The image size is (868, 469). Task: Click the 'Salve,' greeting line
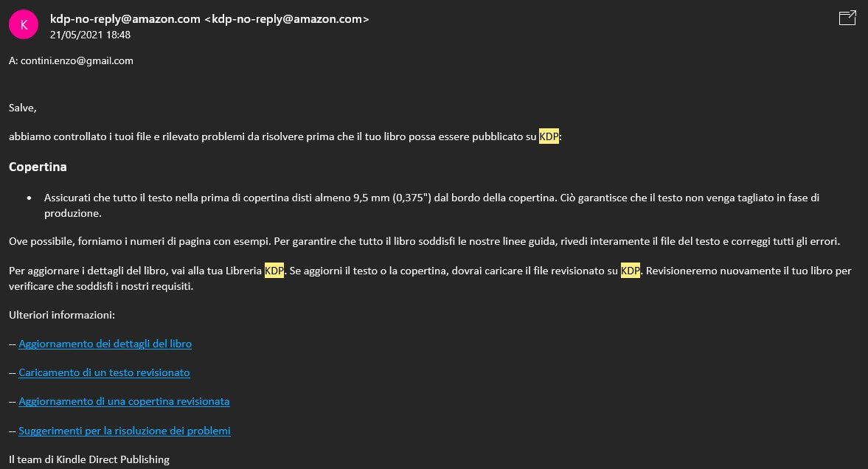coord(22,108)
